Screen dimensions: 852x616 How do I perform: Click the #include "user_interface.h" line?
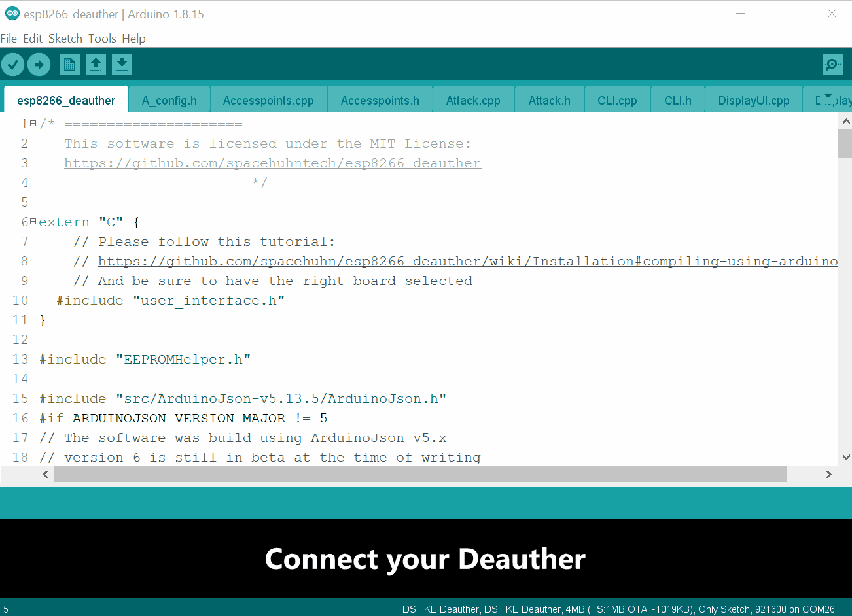coord(170,300)
